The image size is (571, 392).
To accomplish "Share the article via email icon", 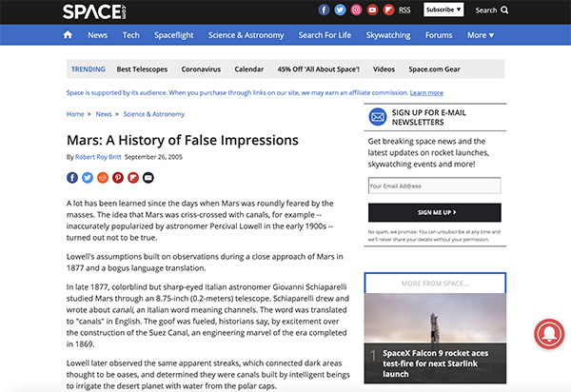I will [148, 177].
